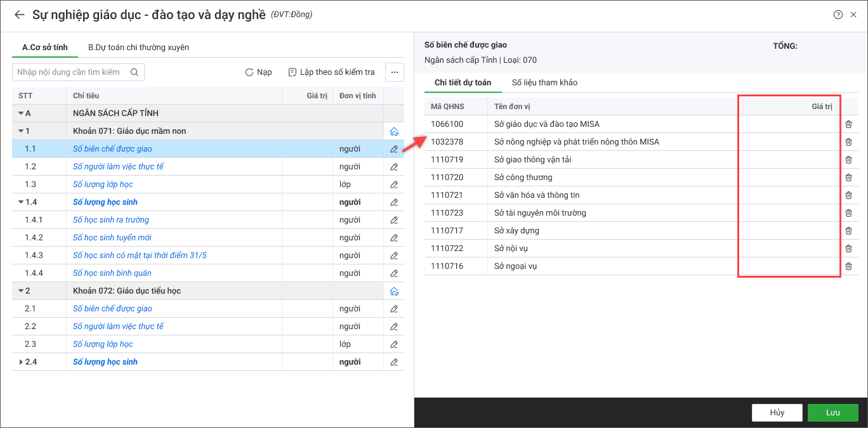Click the green Lưu button
The image size is (868, 428).
click(x=832, y=413)
